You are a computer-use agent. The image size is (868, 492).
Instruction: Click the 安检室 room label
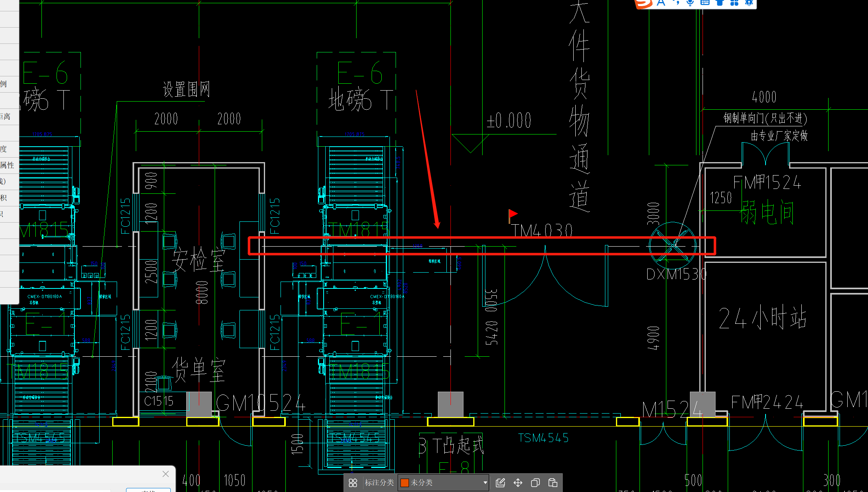[198, 259]
